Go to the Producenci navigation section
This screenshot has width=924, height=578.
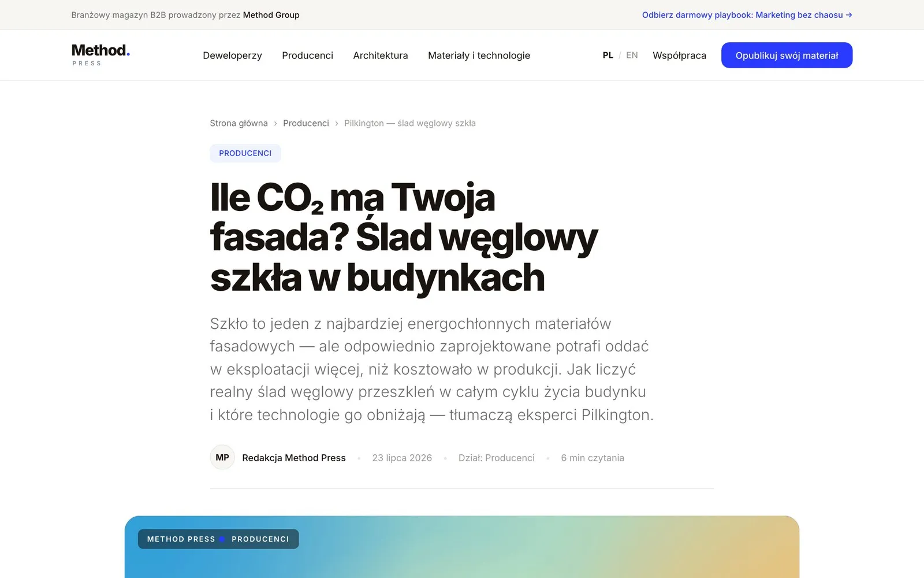(x=307, y=55)
